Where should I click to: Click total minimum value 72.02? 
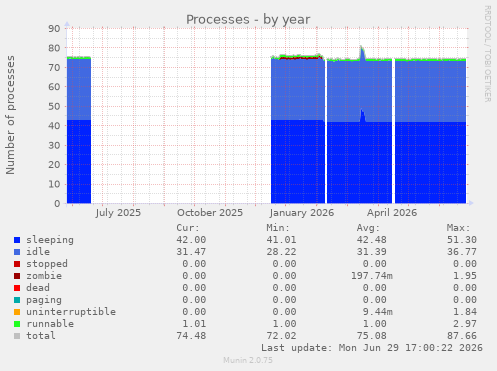tap(281, 336)
